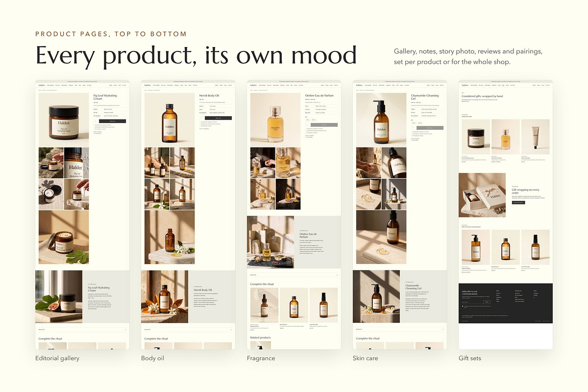
Task: Open main Fig Leaf Hydrating Cream jar photo
Action: (64, 120)
